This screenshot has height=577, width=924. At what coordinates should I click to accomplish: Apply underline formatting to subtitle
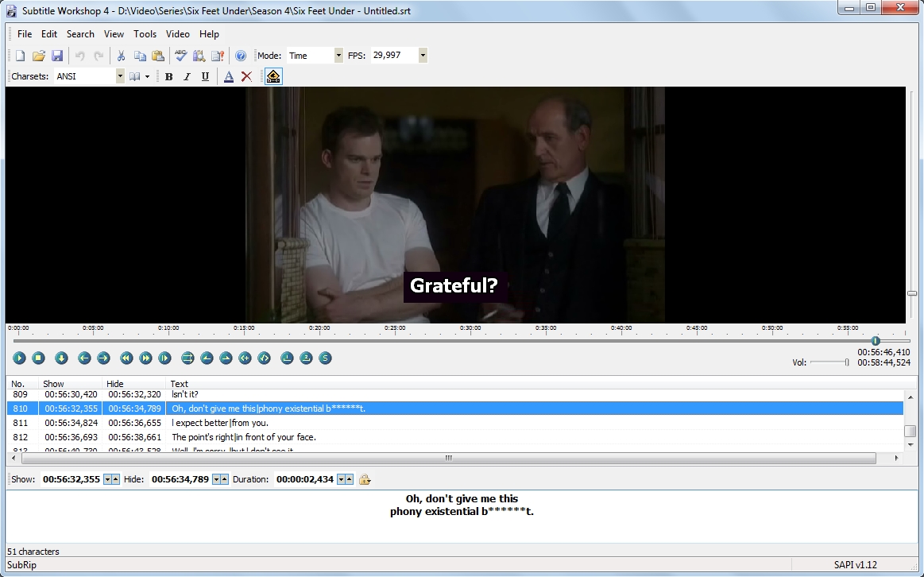pyautogui.click(x=205, y=76)
